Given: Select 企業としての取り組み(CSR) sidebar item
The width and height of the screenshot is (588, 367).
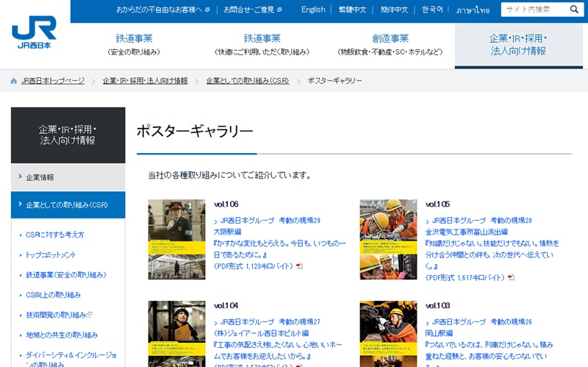Looking at the screenshot, I should tap(68, 204).
